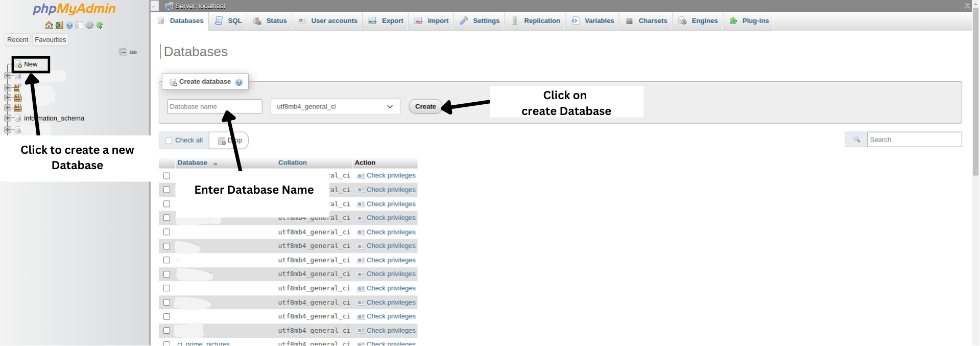This screenshot has width=980, height=346.
Task: Click help icon beside Create database
Action: coord(239,82)
